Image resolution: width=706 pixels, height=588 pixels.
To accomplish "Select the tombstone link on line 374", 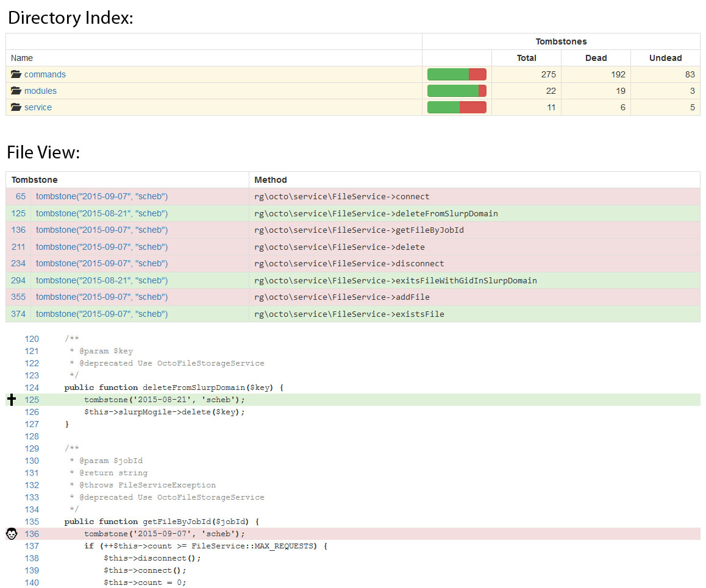I will [102, 314].
